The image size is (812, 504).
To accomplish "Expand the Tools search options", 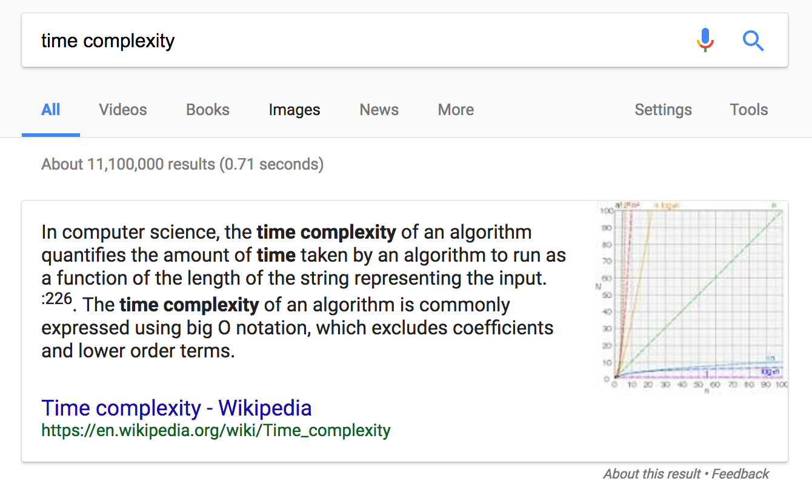I will click(749, 110).
